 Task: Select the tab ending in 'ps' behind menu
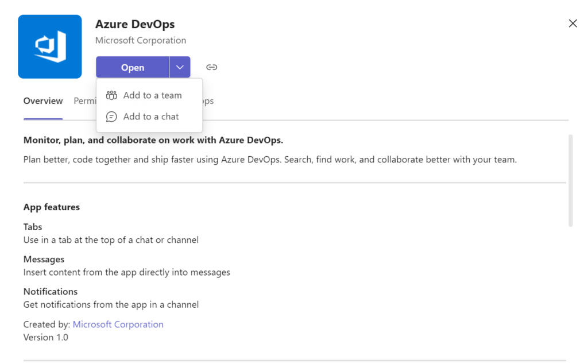pyautogui.click(x=208, y=101)
